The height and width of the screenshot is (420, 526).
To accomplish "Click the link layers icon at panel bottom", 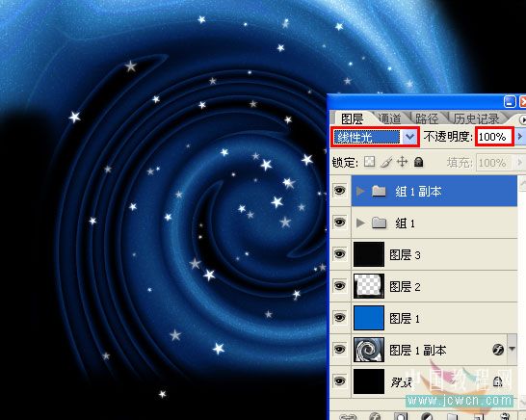I will click(348, 417).
